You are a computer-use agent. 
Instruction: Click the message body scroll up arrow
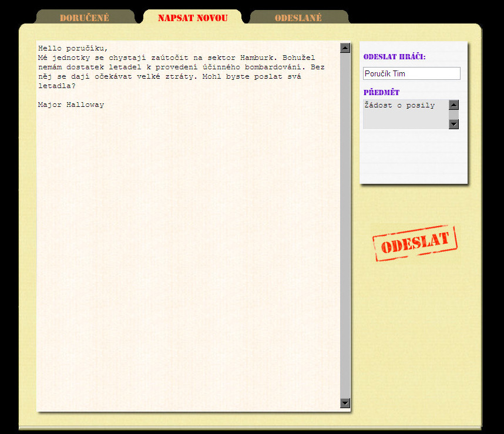coord(345,48)
